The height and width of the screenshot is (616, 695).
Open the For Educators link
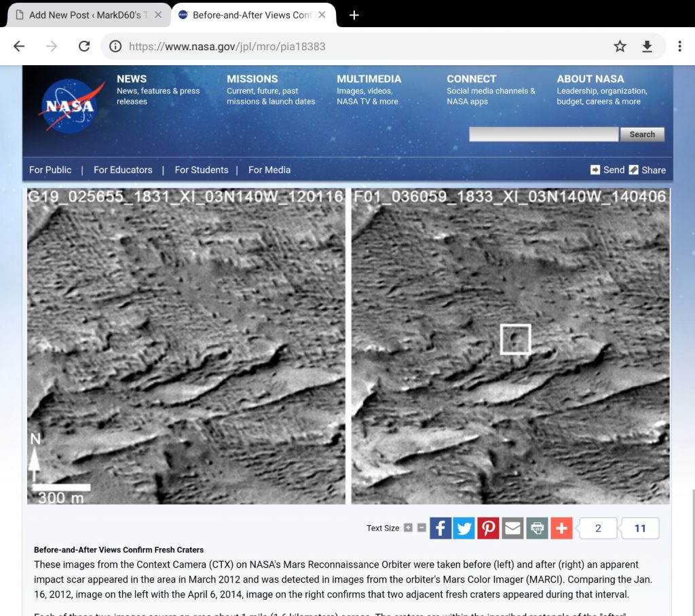(123, 170)
